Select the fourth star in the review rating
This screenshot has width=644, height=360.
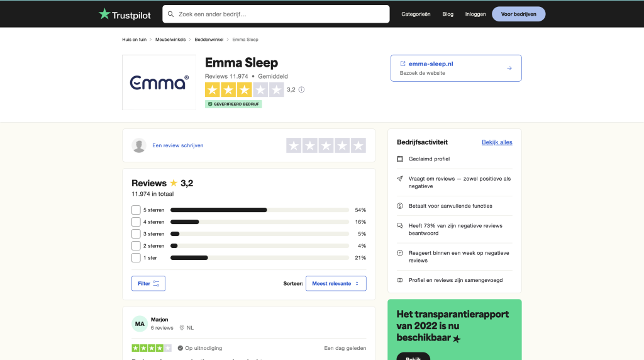(x=341, y=145)
